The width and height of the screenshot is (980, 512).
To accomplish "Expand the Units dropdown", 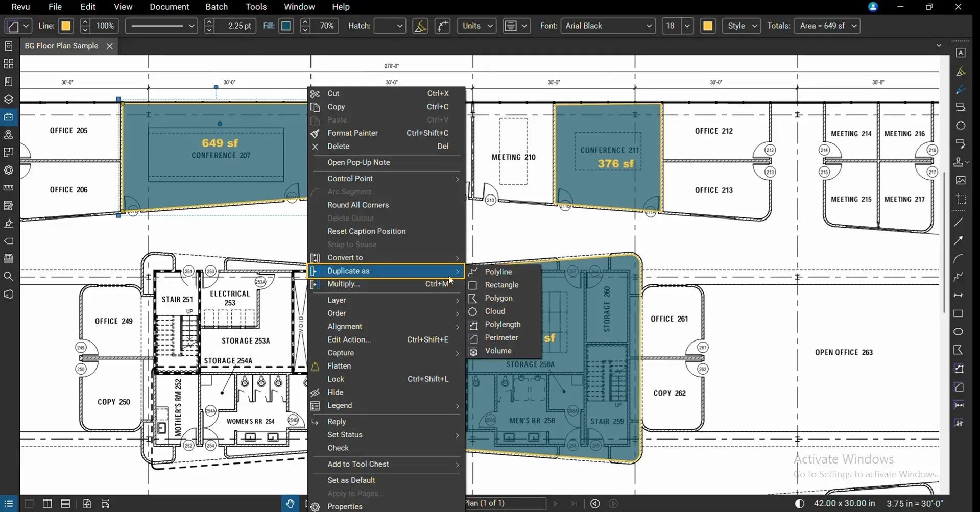I will pyautogui.click(x=476, y=26).
